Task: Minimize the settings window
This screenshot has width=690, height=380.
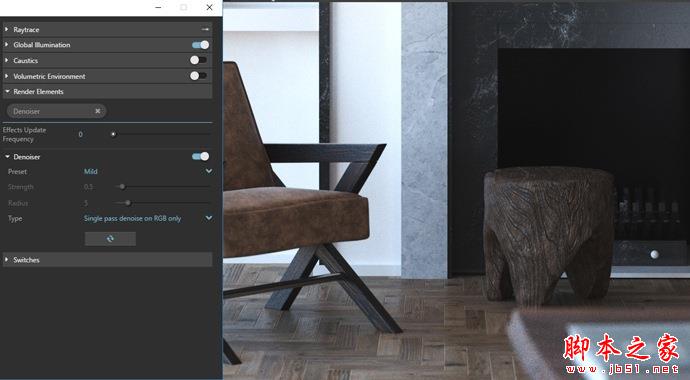Action: tap(158, 7)
